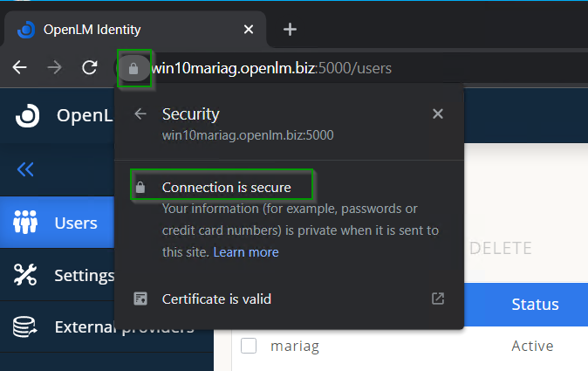Open certificate details external link icon
Image resolution: width=588 pixels, height=371 pixels.
[x=438, y=299]
